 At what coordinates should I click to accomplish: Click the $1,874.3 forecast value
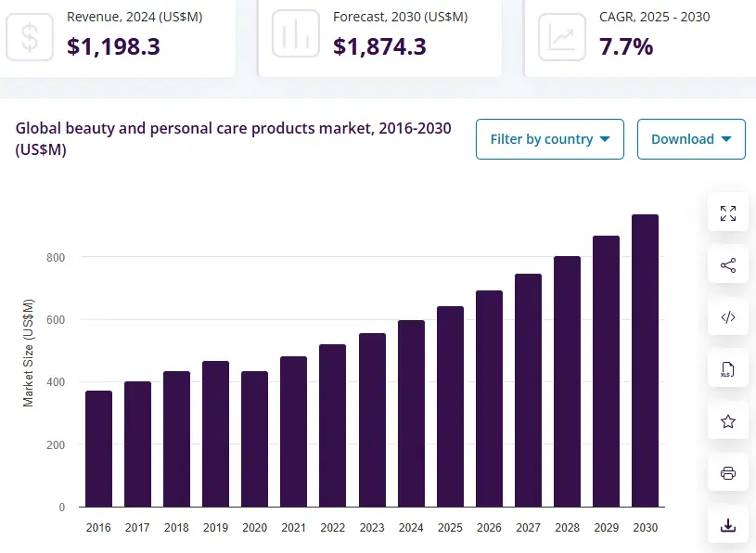(x=379, y=45)
